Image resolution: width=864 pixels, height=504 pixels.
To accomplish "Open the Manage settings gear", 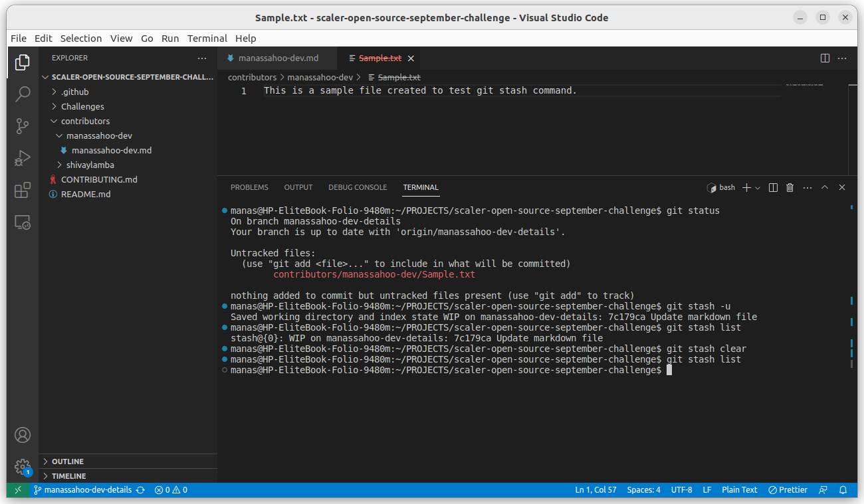I will coord(23,467).
